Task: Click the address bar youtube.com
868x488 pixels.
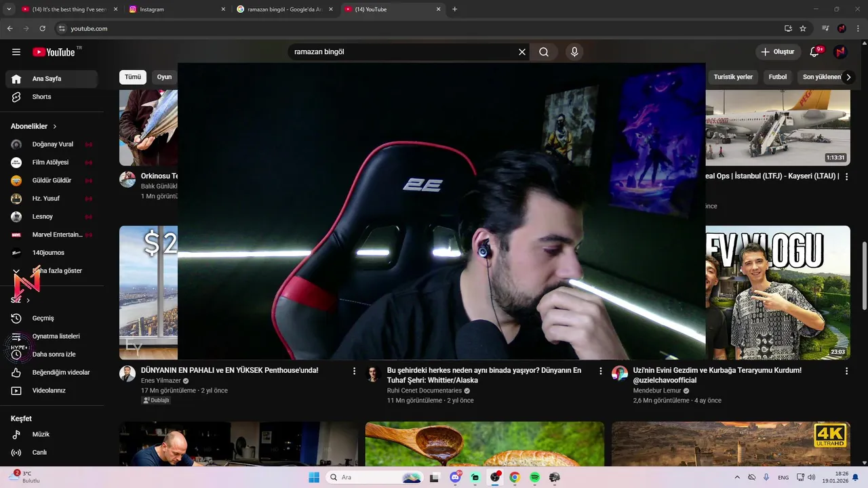Action: 90,28
